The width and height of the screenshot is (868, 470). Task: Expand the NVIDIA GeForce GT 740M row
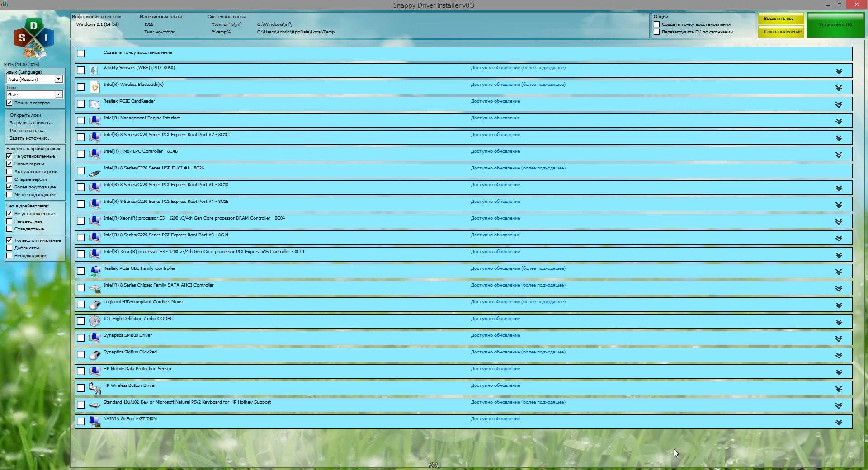point(839,423)
